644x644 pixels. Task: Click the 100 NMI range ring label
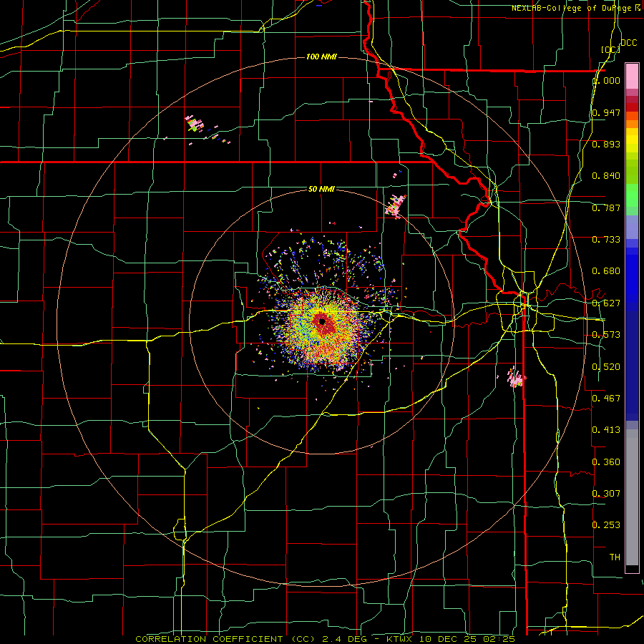click(x=321, y=57)
